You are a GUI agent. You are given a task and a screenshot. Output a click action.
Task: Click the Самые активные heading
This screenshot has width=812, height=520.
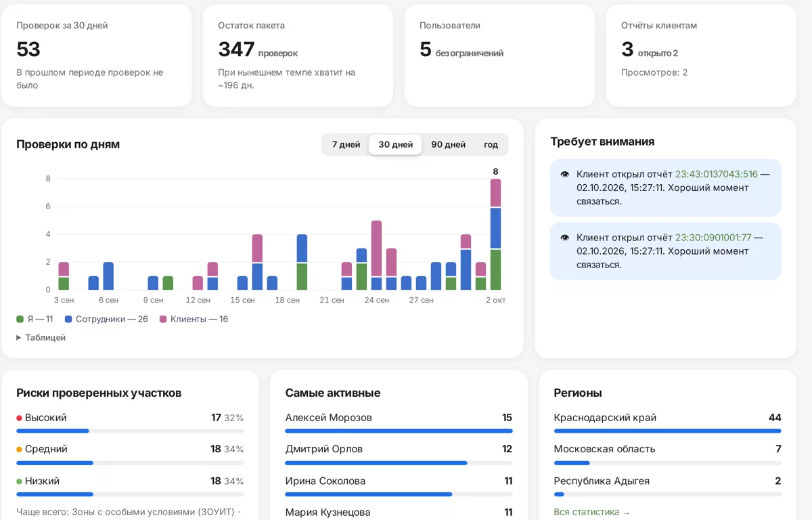333,393
